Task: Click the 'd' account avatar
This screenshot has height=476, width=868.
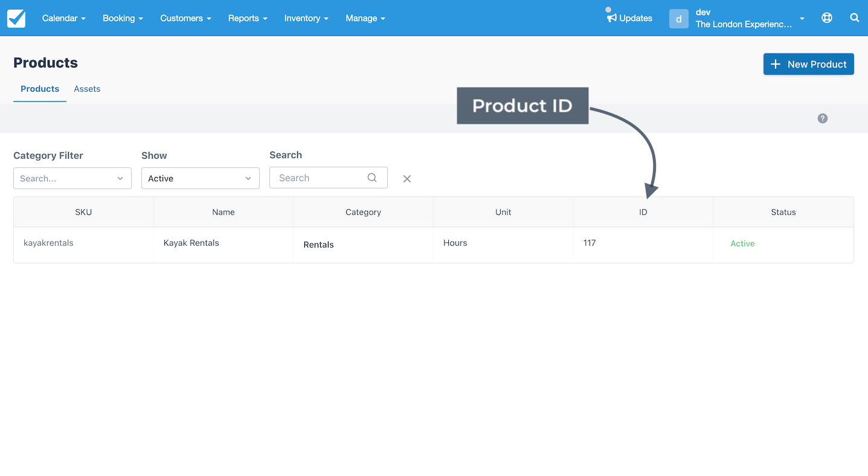Action: pyautogui.click(x=679, y=19)
